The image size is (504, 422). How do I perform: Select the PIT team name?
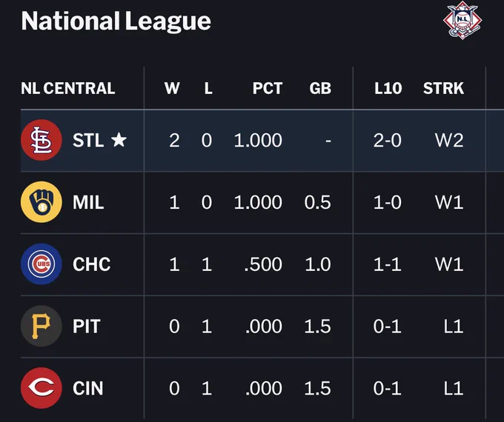tap(87, 326)
